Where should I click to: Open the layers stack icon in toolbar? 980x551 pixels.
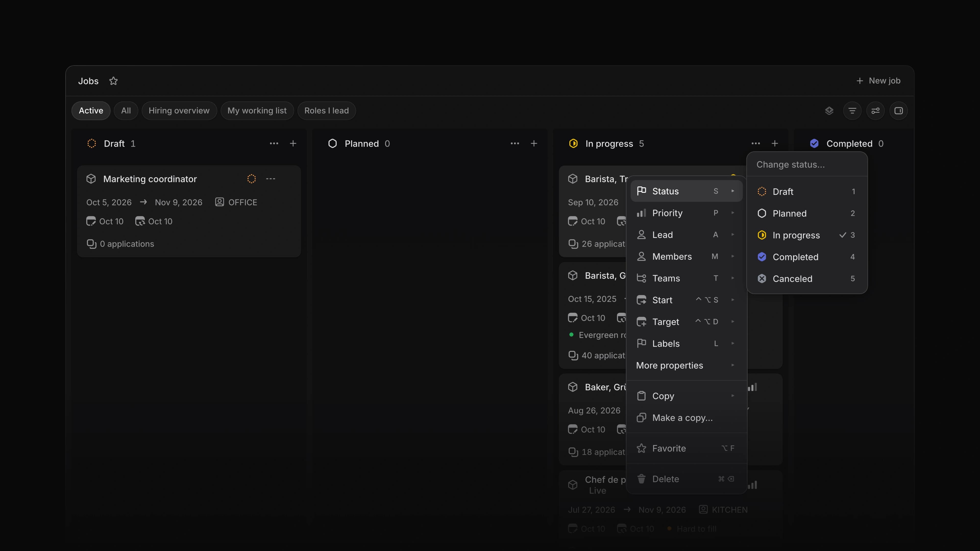pyautogui.click(x=829, y=111)
